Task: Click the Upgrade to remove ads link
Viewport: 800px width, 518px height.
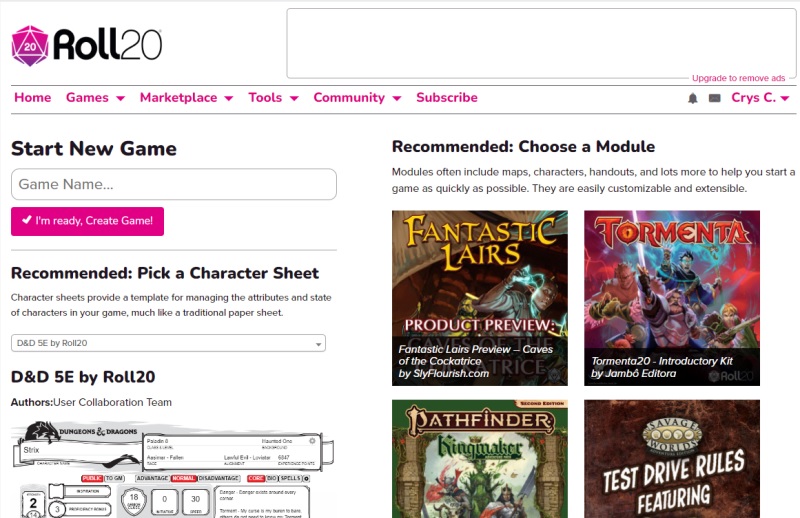Action: tap(738, 78)
